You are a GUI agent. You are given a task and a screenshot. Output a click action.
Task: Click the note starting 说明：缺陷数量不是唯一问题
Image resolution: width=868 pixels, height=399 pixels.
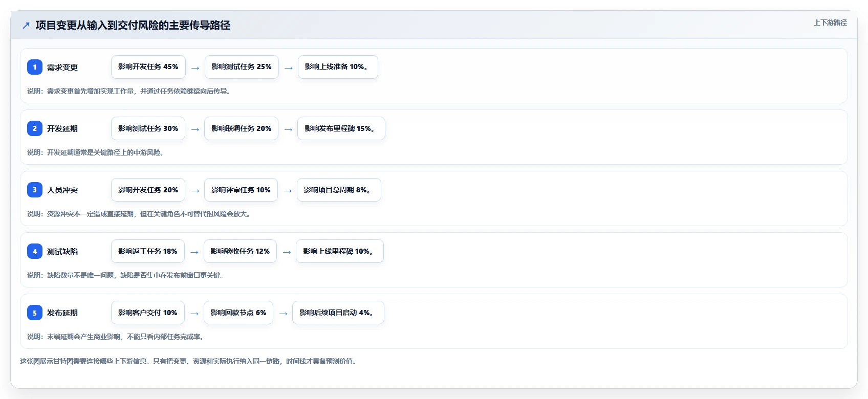click(127, 275)
